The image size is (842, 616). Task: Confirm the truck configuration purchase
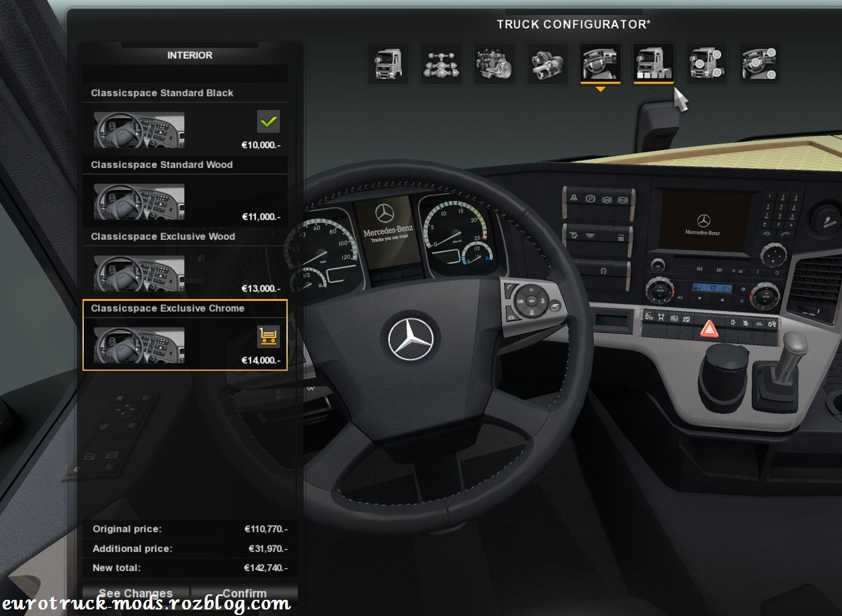click(x=244, y=593)
